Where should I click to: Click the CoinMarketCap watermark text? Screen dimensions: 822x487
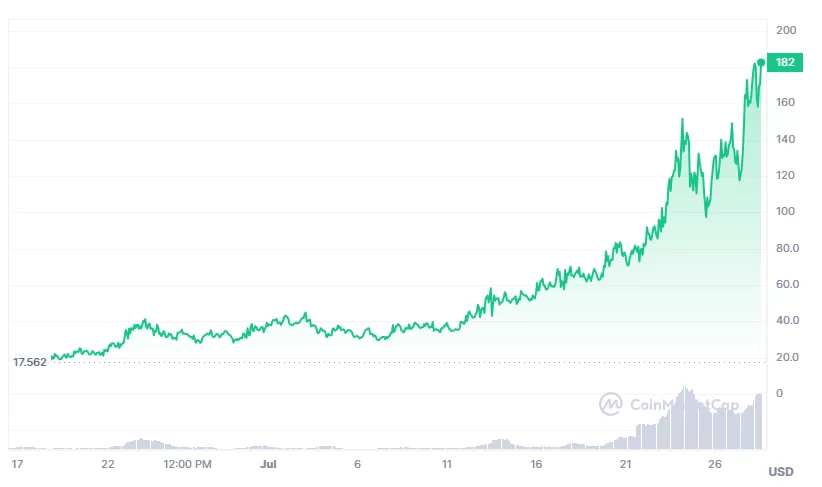click(x=684, y=405)
